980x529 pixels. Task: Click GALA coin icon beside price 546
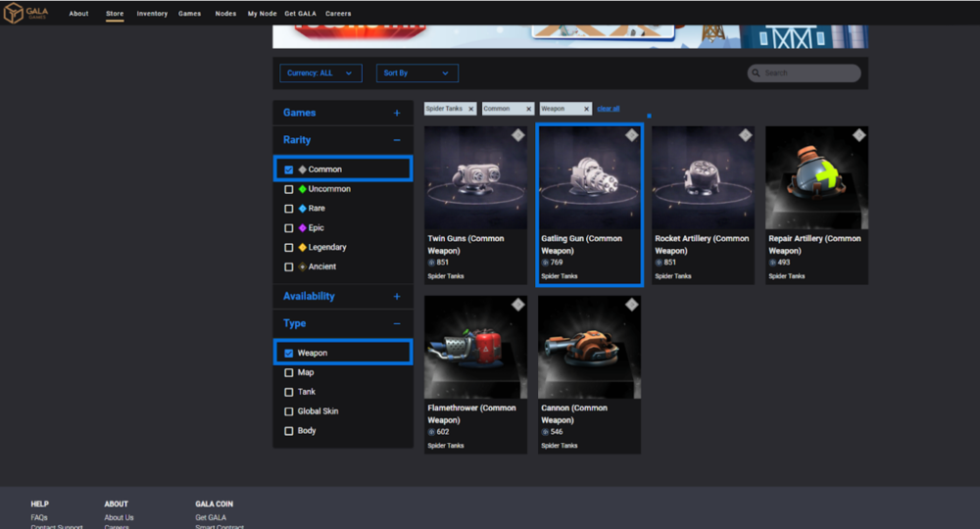coord(545,432)
